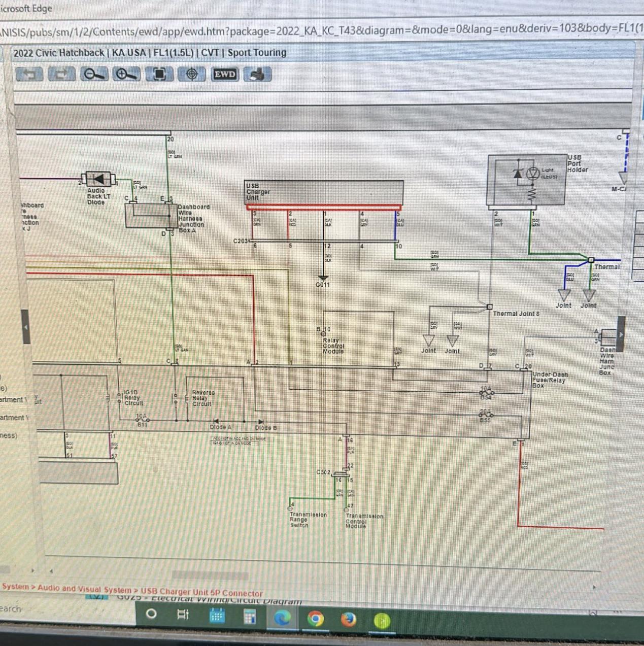Open Google Chrome from taskbar
This screenshot has width=644, height=646.
pos(315,619)
